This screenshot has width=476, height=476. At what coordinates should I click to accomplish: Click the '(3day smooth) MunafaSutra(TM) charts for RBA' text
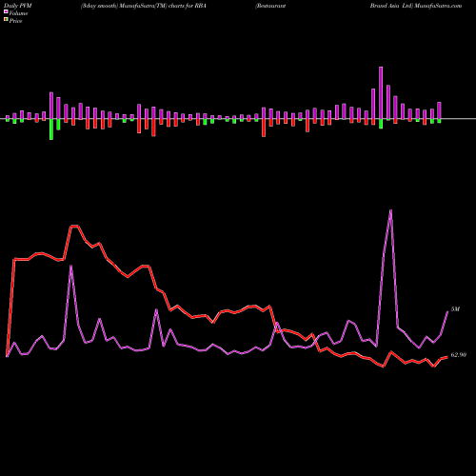click(x=144, y=6)
